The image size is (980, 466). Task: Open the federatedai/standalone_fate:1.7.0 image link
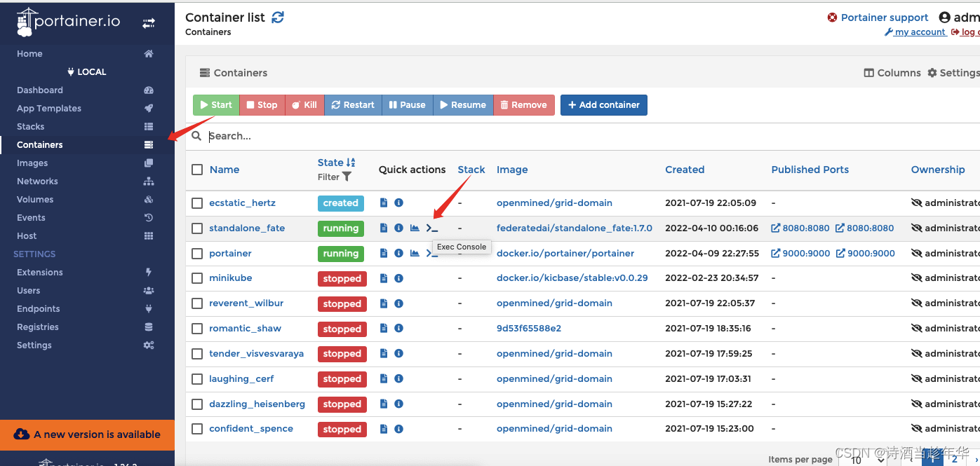tap(575, 228)
